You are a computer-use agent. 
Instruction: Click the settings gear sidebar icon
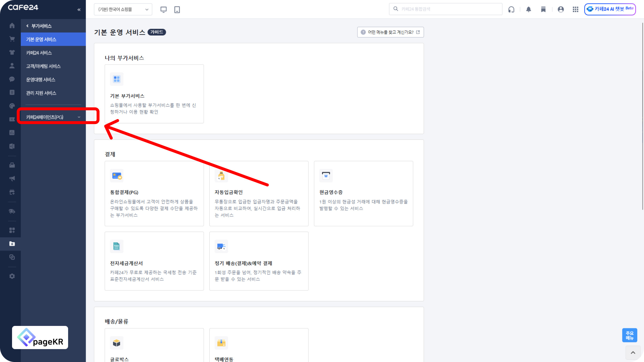click(x=12, y=276)
